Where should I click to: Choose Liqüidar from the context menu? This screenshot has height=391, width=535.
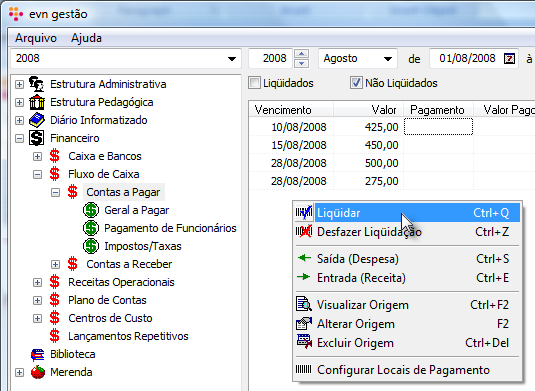pyautogui.click(x=407, y=213)
